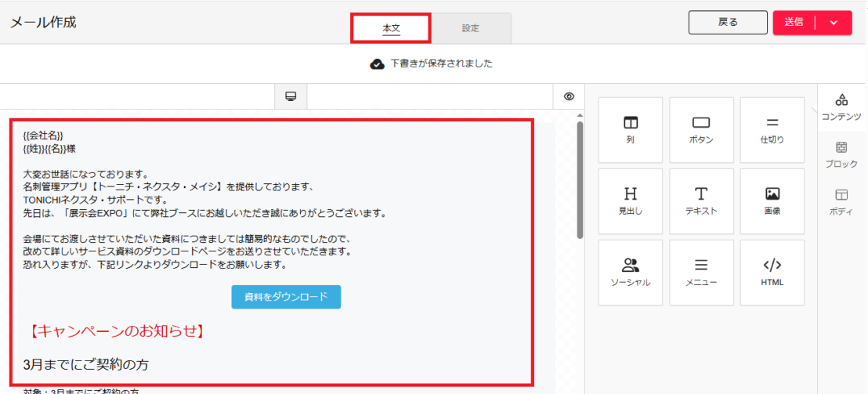This screenshot has width=868, height=394.
Task: Add a 列 (columns) content block
Action: coord(631,130)
